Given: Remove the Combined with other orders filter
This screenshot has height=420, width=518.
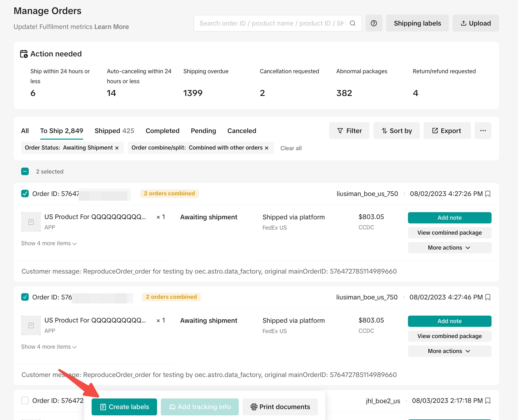Looking at the screenshot, I should pos(266,148).
